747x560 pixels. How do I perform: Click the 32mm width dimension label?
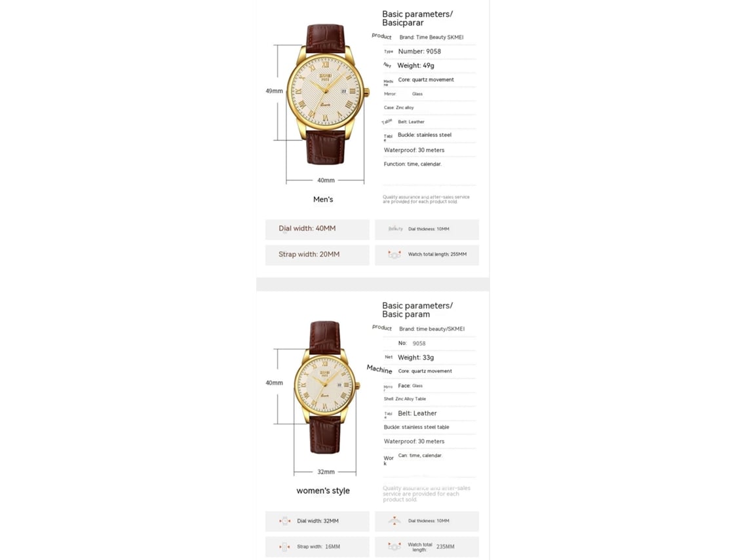point(326,472)
